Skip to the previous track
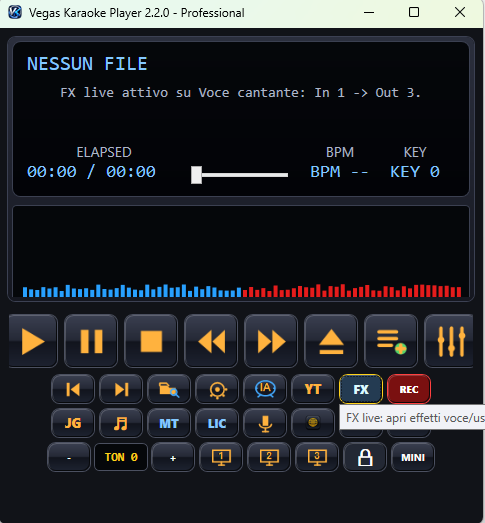Image resolution: width=485 pixels, height=523 pixels. click(73, 389)
